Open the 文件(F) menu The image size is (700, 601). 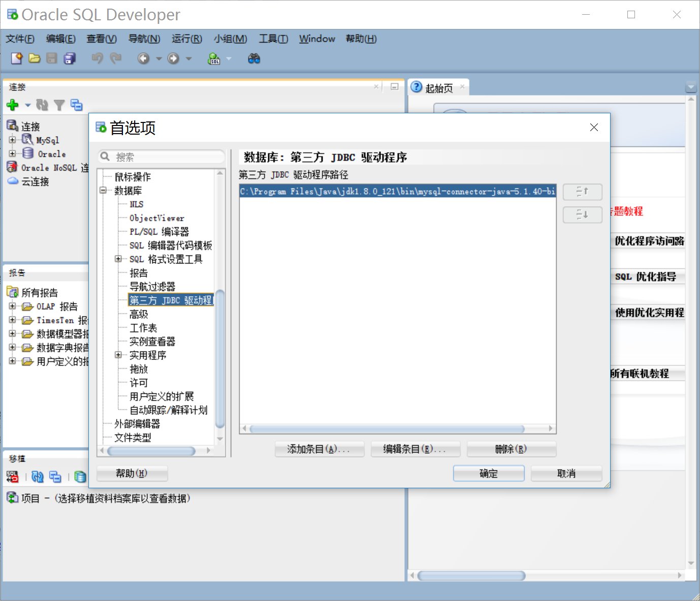(x=20, y=39)
